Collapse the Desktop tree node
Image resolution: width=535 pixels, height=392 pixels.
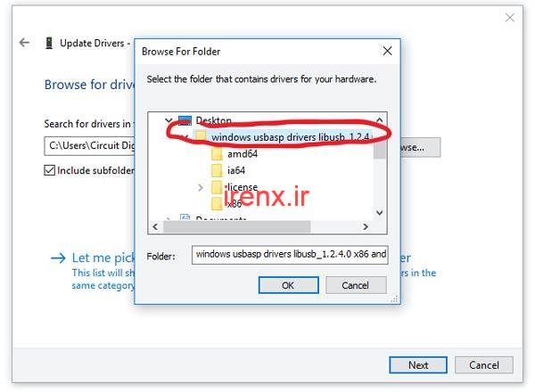pyautogui.click(x=167, y=120)
